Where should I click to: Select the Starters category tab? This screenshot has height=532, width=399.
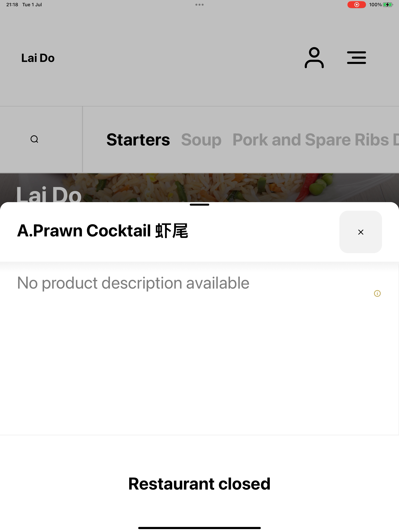138,140
